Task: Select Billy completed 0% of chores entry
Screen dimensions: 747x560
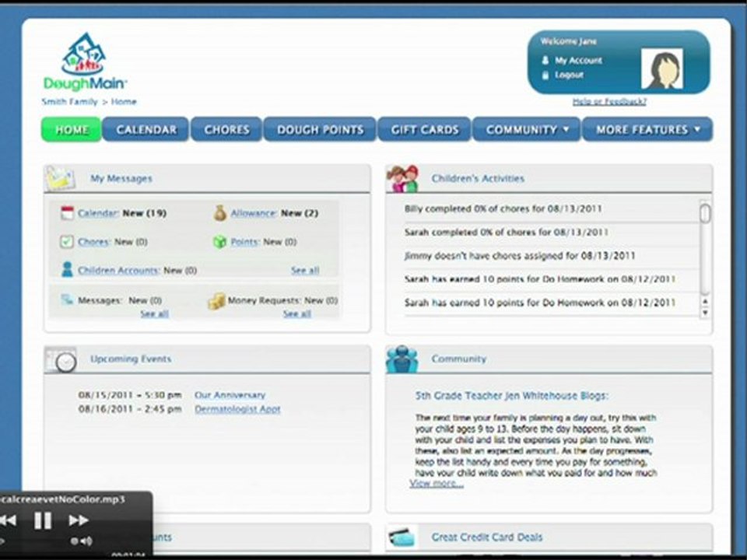Action: click(x=503, y=209)
